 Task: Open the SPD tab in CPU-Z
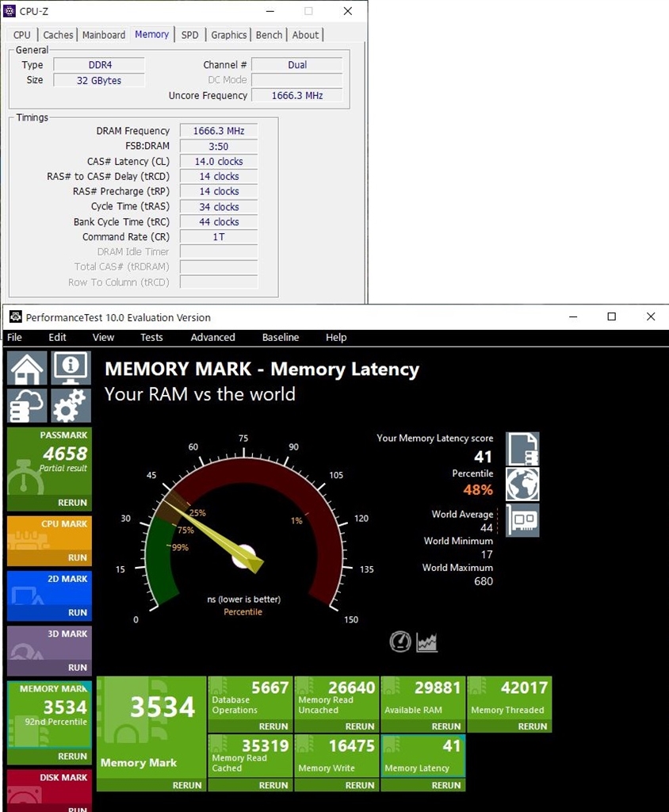(189, 35)
